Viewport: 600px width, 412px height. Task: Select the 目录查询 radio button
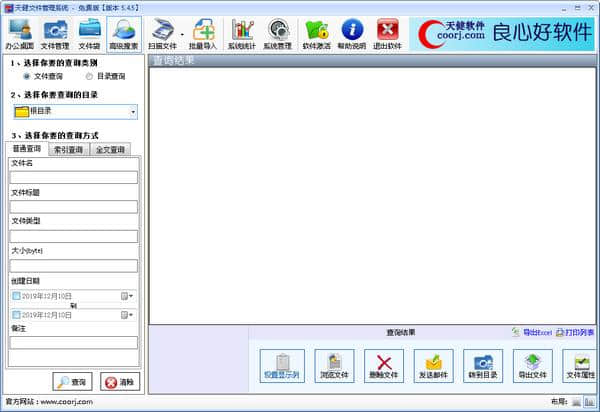(89, 76)
